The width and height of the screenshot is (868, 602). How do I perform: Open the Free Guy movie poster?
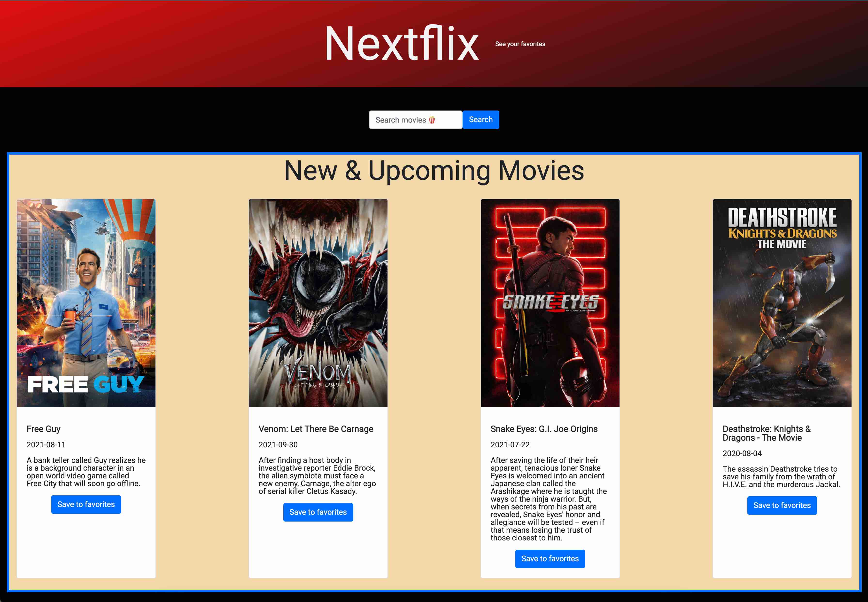86,303
